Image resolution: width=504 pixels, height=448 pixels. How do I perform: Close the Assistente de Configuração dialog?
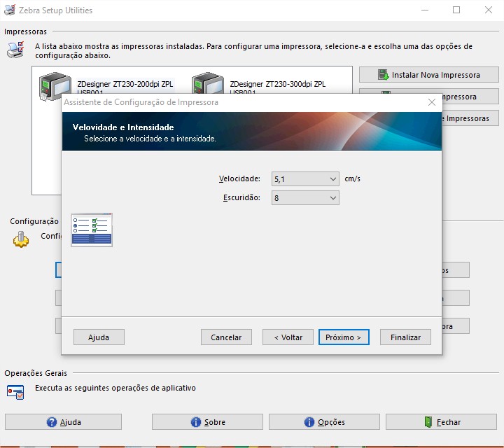432,102
